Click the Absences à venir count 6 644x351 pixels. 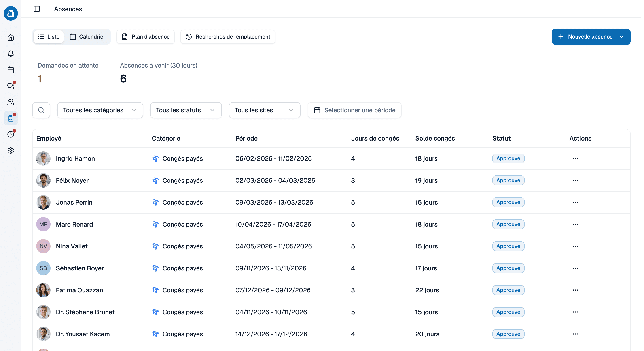123,79
